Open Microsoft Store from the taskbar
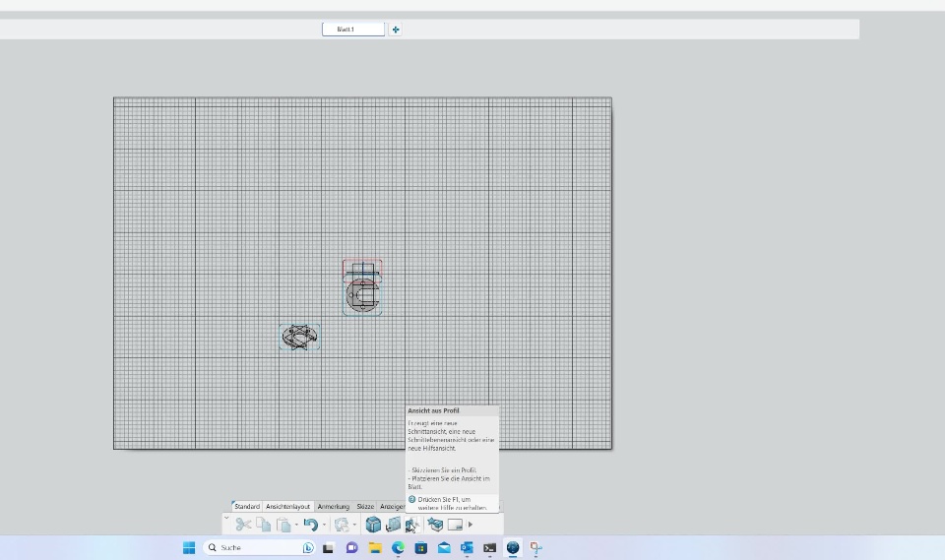Viewport: 945px width, 560px height. (420, 547)
